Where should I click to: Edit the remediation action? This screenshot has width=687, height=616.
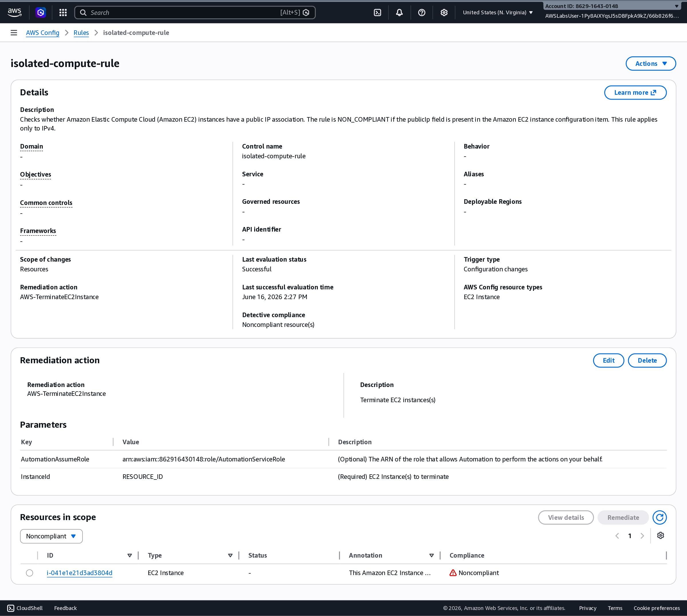[x=609, y=360]
